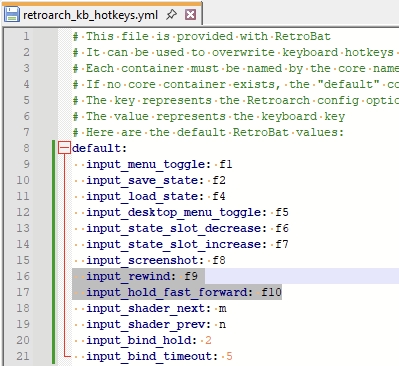
Task: Click line number 8 in the margin
Action: 26,148
